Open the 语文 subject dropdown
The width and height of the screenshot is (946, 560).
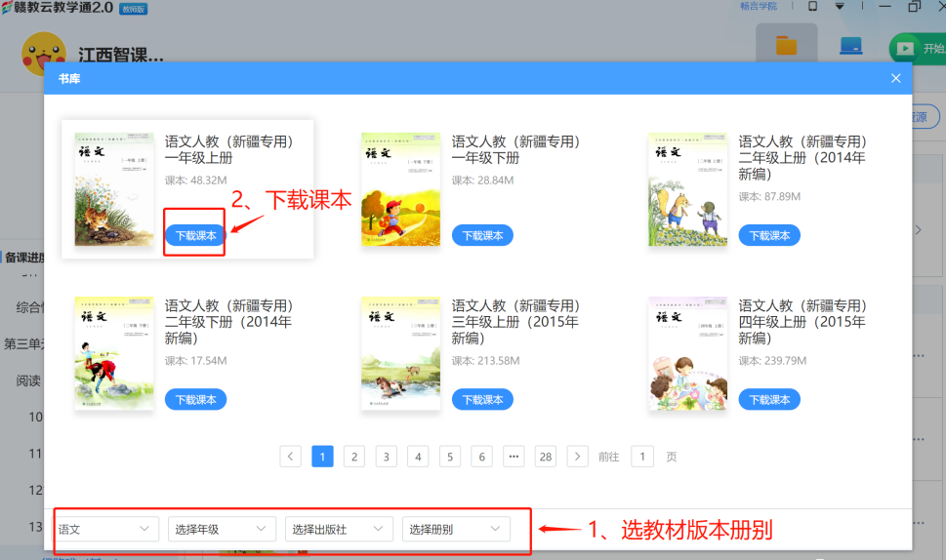(106, 529)
